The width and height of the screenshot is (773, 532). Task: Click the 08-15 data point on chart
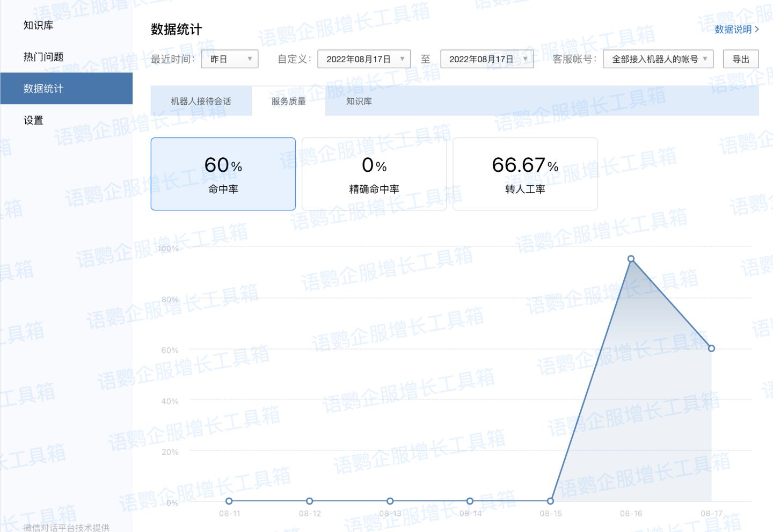[551, 501]
